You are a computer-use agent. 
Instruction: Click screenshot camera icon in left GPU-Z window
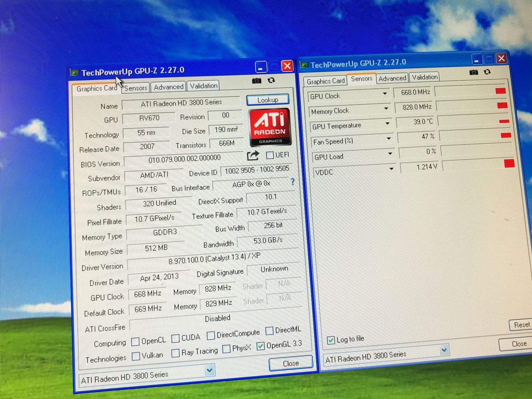pyautogui.click(x=257, y=81)
